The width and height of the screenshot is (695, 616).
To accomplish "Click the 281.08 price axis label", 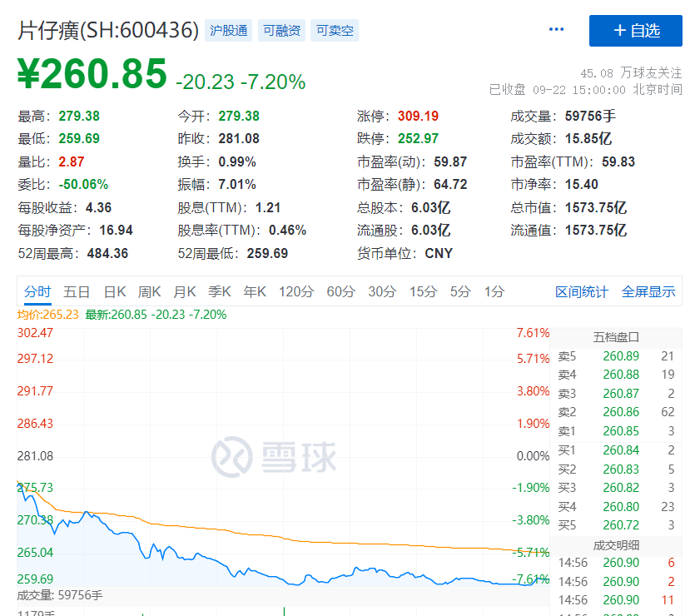I will click(x=35, y=456).
